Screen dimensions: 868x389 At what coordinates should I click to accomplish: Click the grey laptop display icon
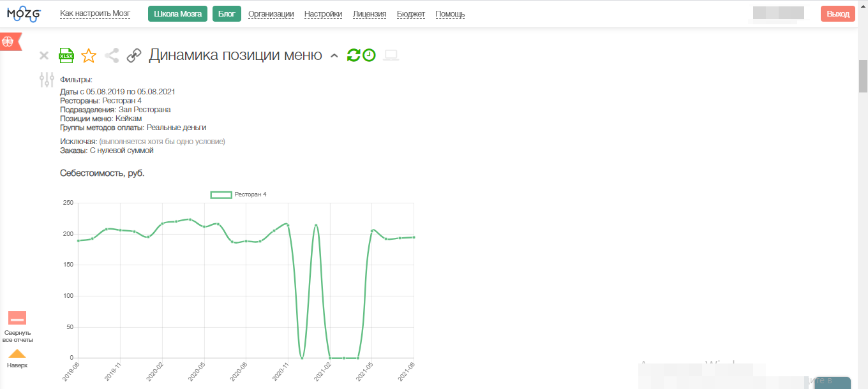click(391, 55)
